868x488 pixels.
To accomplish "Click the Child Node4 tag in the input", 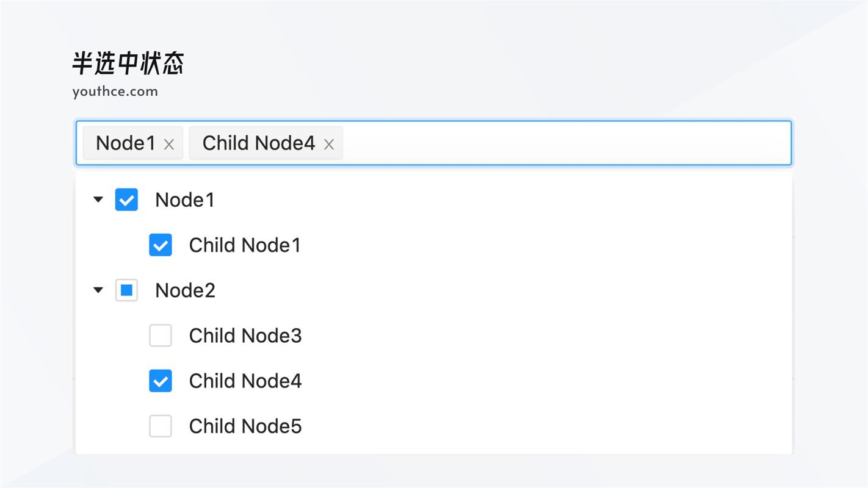I will click(x=258, y=143).
